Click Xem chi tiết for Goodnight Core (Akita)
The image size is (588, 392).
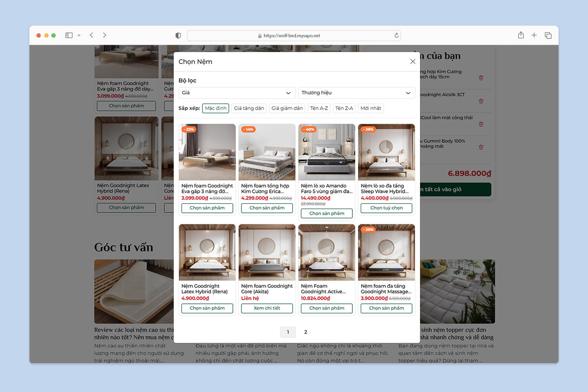pos(267,308)
